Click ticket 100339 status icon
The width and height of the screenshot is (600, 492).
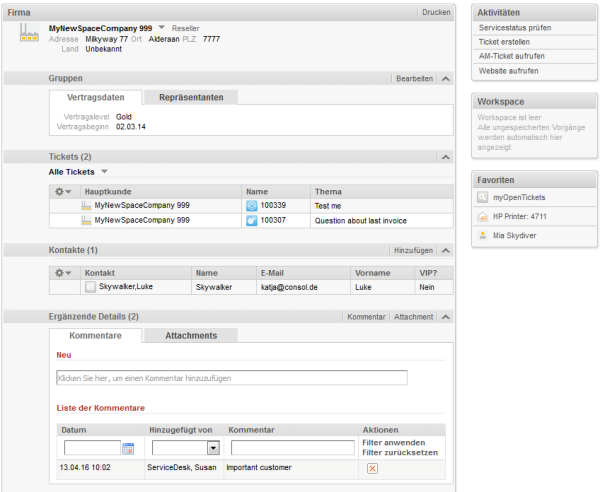point(251,205)
